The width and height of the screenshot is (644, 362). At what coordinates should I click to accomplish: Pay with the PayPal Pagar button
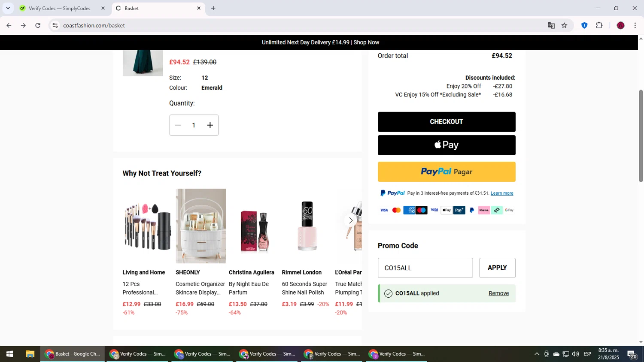(x=447, y=172)
